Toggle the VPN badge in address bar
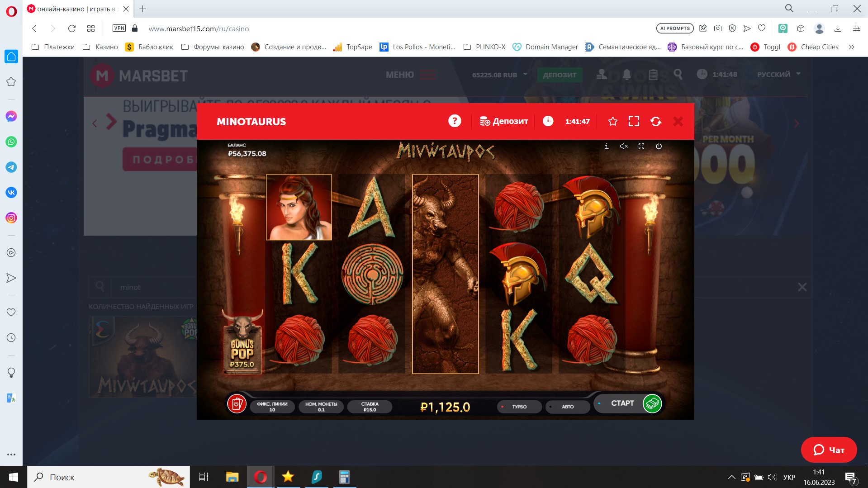 pos(119,28)
